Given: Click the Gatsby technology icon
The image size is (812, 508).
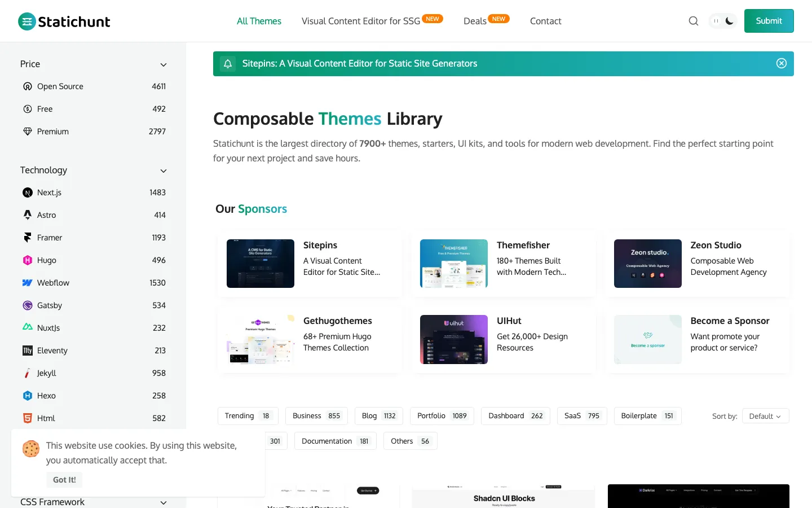Looking at the screenshot, I should (28, 305).
